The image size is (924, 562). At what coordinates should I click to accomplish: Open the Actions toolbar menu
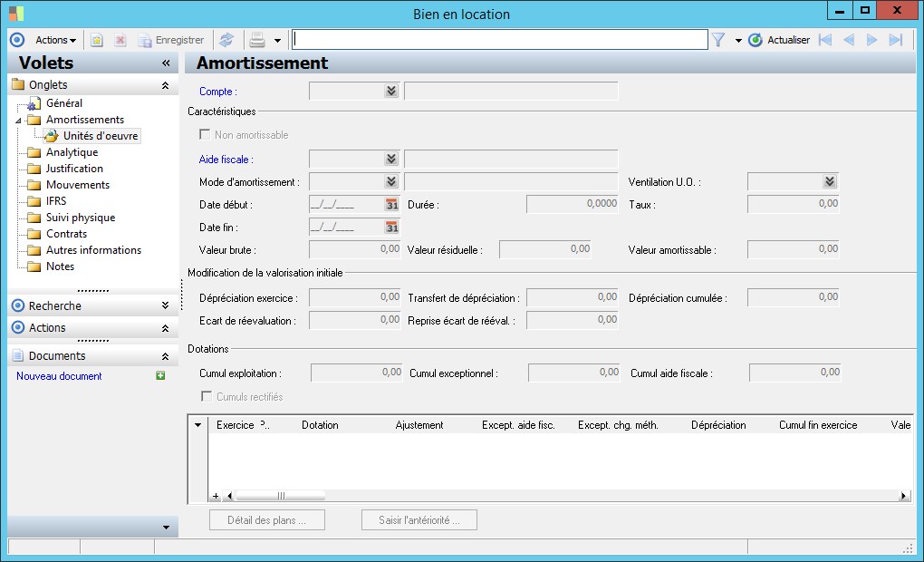(x=55, y=40)
